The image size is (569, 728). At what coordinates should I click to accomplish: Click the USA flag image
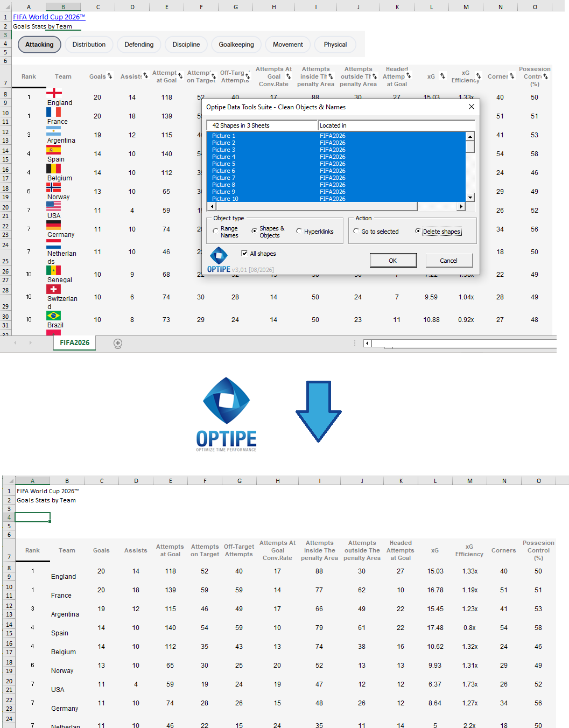coord(53,206)
